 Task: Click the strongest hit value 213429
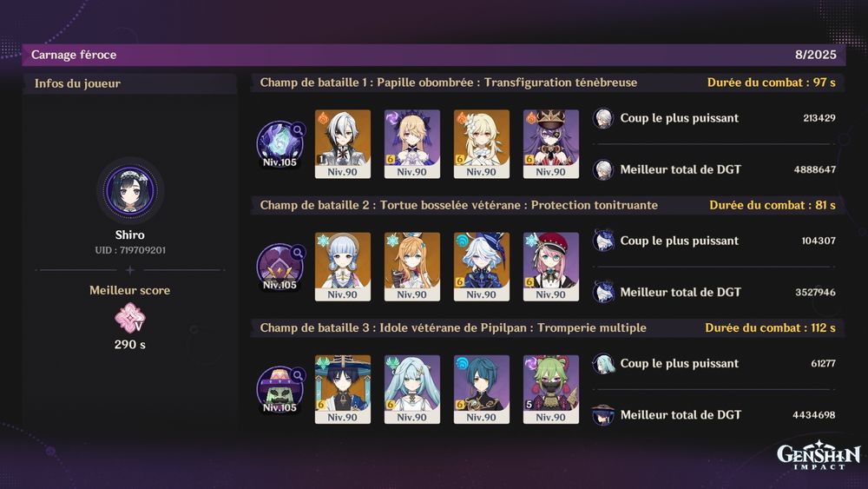[x=819, y=118]
